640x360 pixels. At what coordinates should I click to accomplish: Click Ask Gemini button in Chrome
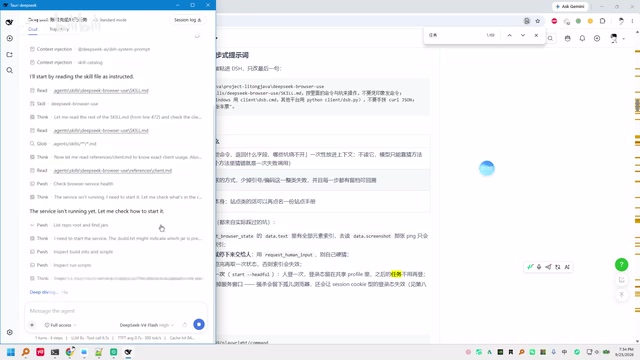coord(569,7)
